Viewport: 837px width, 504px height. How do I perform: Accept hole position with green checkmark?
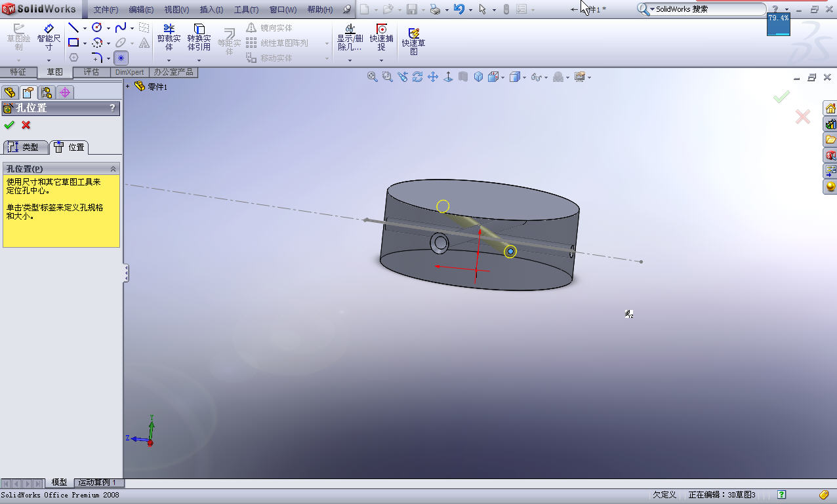click(x=9, y=125)
